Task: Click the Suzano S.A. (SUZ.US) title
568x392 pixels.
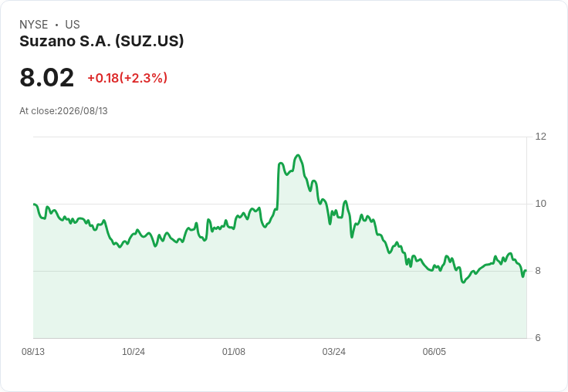Action: click(x=101, y=41)
